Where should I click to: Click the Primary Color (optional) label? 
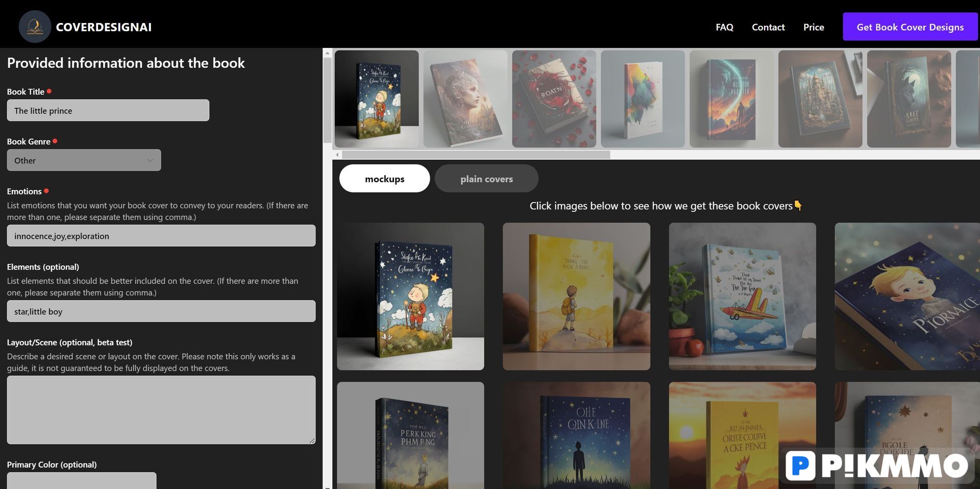click(x=52, y=464)
